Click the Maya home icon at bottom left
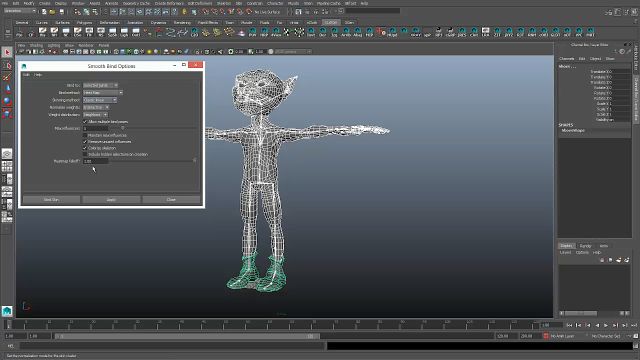Viewport: 640px width, 360px height. (7, 311)
